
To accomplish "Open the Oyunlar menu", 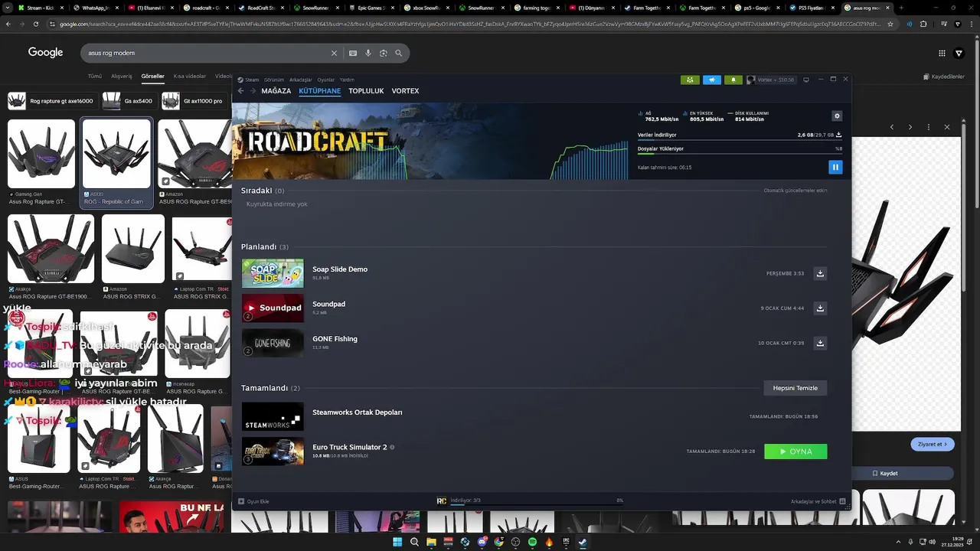I will click(326, 80).
